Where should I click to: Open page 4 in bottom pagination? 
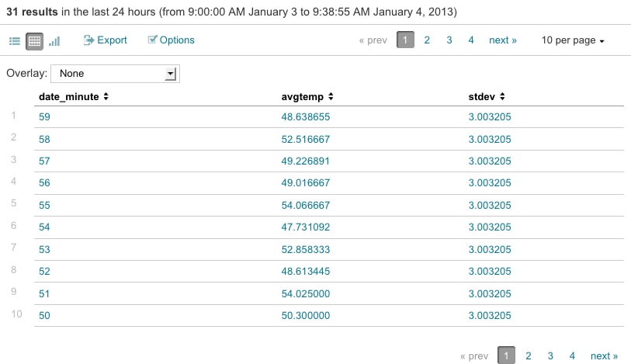pos(572,355)
